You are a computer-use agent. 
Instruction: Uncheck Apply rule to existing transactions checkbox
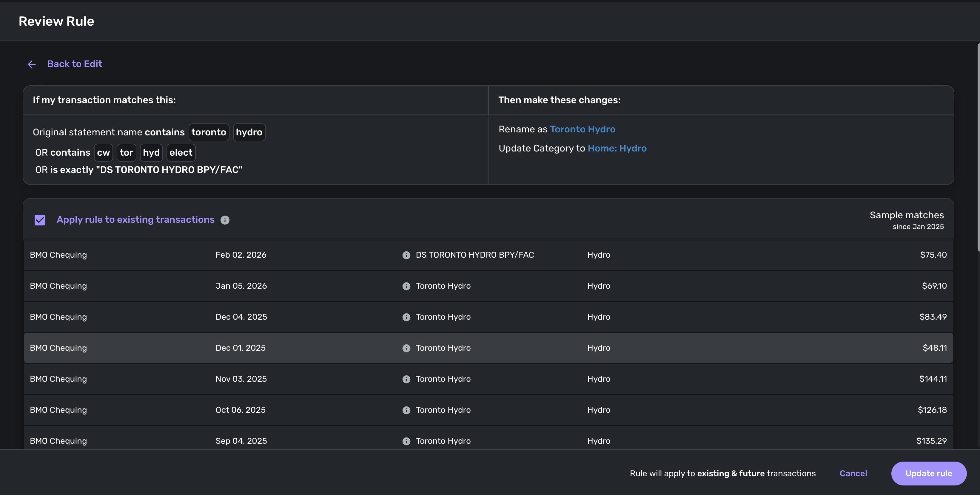(40, 220)
